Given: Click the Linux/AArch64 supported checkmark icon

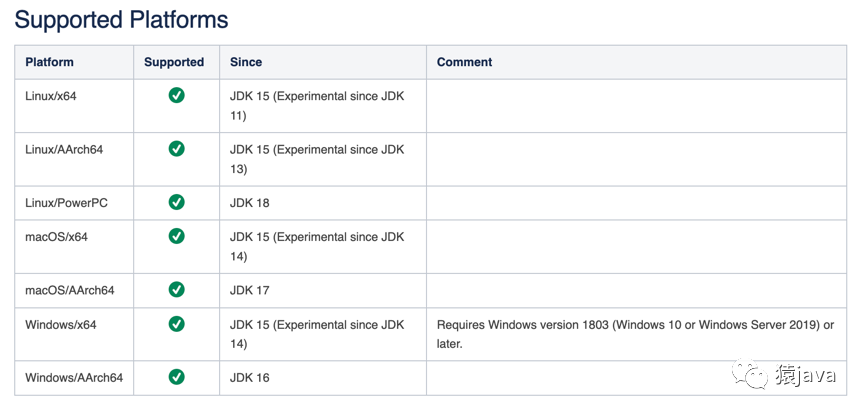Looking at the screenshot, I should click(176, 149).
